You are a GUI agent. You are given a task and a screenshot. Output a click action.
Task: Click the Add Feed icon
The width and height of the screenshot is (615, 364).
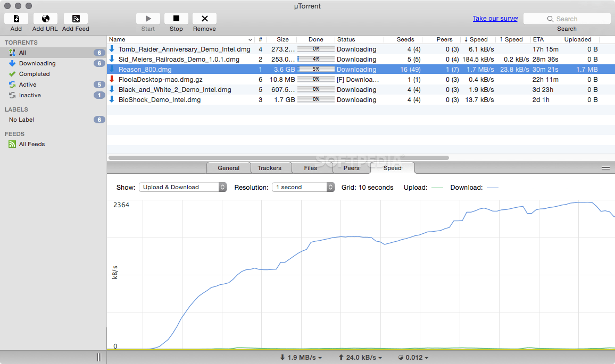76,19
